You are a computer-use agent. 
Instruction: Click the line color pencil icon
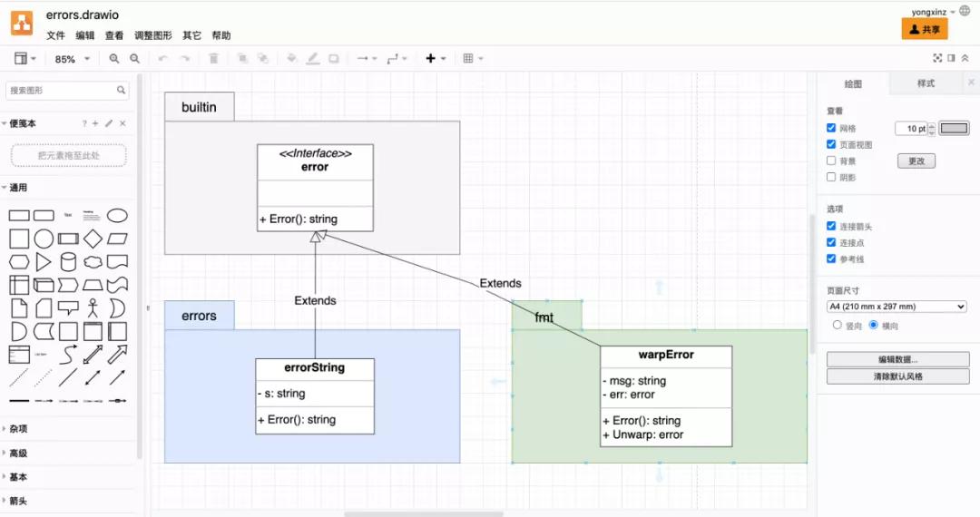pyautogui.click(x=312, y=58)
